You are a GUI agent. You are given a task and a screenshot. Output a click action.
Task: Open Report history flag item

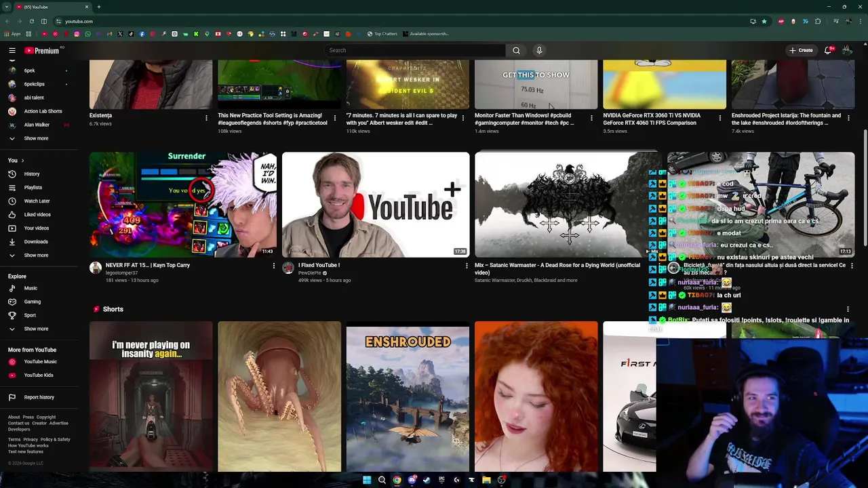[x=39, y=397]
